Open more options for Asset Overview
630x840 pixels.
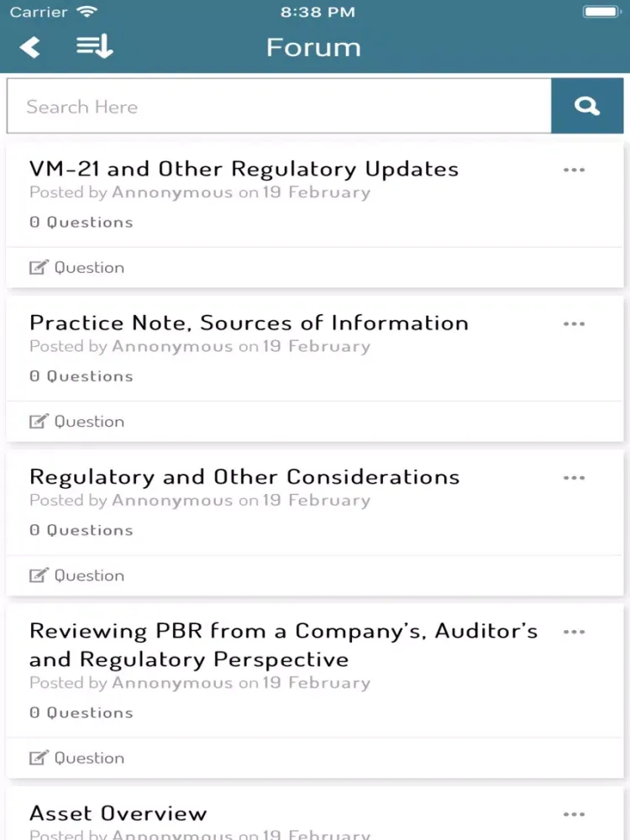coord(574,814)
